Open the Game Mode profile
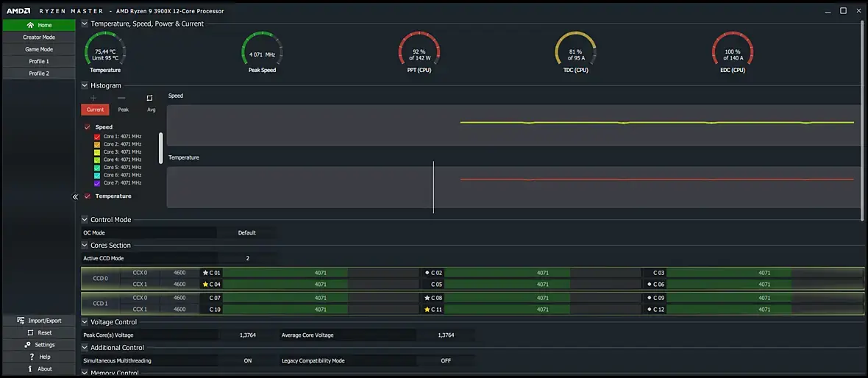Viewport: 868px width, 378px height. pyautogui.click(x=39, y=49)
